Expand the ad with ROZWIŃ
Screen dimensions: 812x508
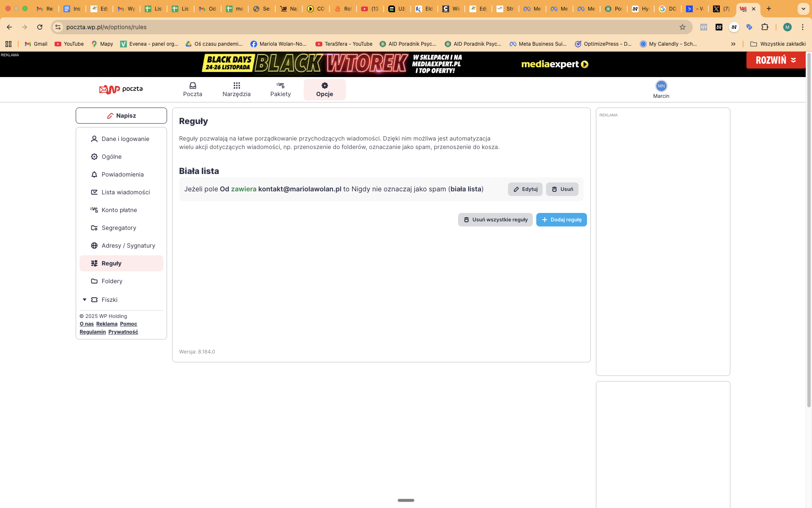(775, 60)
